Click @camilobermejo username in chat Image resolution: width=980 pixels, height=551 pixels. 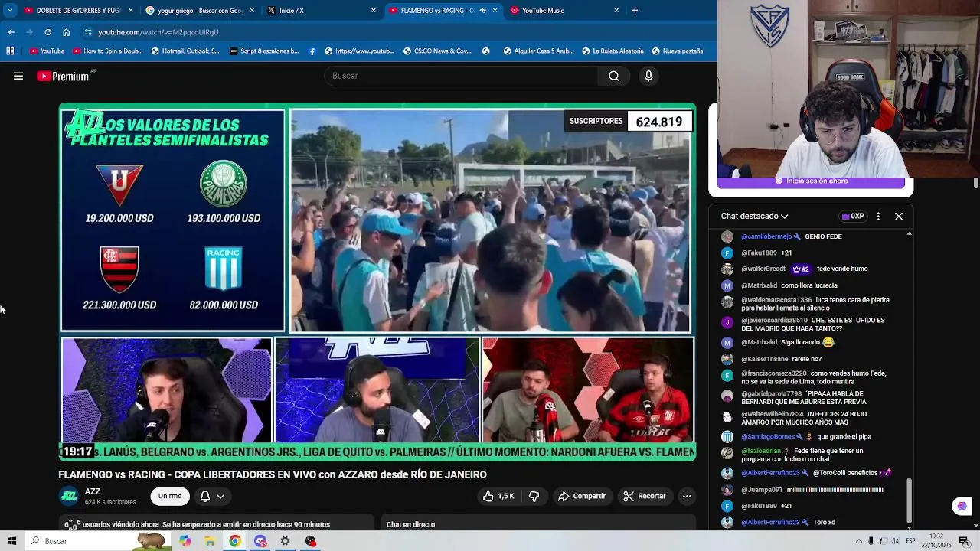(x=766, y=236)
